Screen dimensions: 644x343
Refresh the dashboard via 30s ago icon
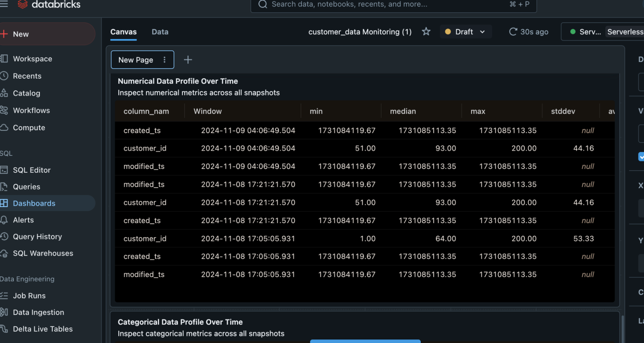tap(513, 32)
